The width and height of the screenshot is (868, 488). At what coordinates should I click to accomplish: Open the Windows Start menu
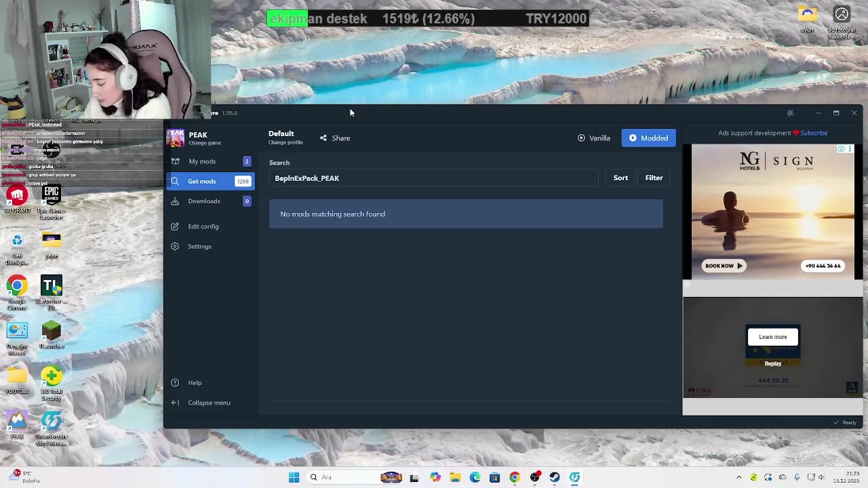click(x=294, y=477)
